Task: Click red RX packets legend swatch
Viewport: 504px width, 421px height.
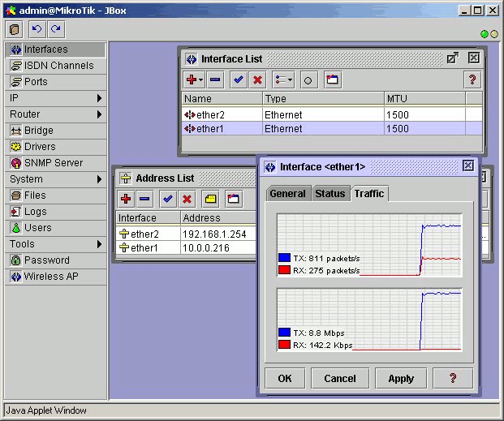Action: (x=285, y=270)
